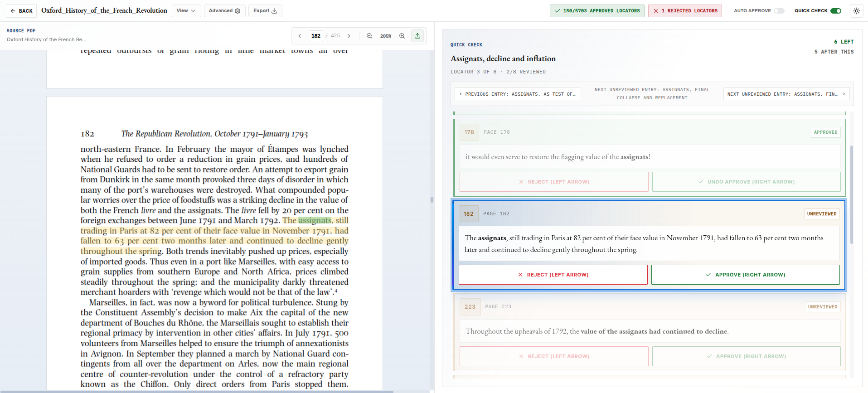Viewport: 868px width, 393px height.
Task: Go to previous PDF page arrow
Action: point(300,36)
